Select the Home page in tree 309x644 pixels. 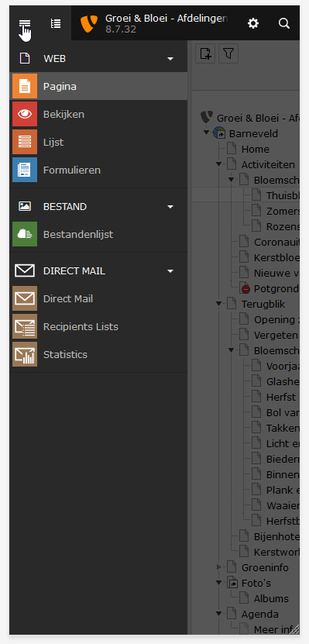pos(256,149)
